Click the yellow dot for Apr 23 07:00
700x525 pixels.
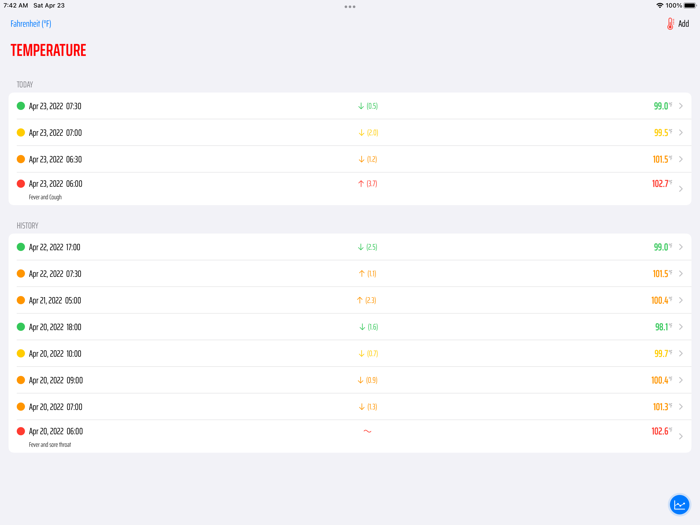[x=21, y=133]
